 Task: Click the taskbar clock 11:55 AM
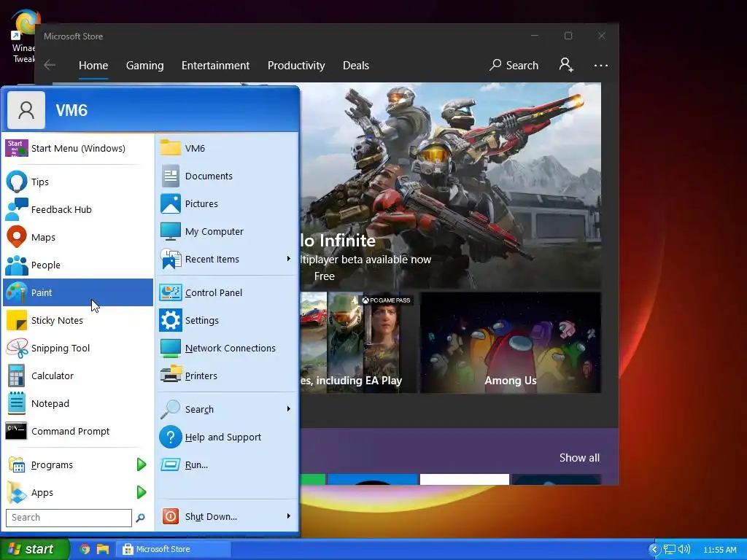(x=720, y=550)
